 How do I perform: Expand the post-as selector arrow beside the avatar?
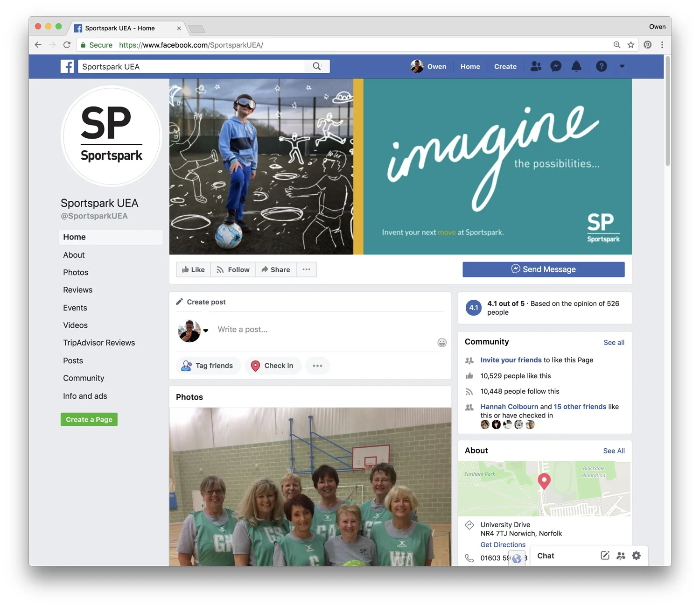pyautogui.click(x=206, y=331)
